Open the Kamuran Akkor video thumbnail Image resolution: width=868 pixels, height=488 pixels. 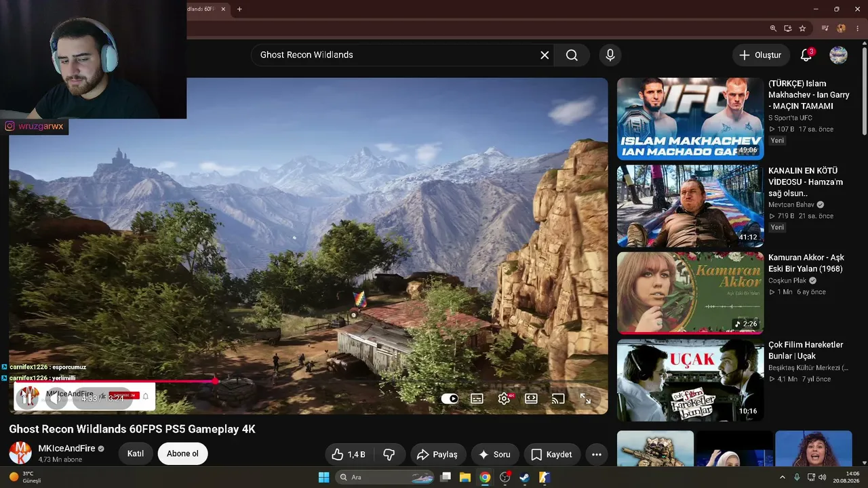[690, 293]
